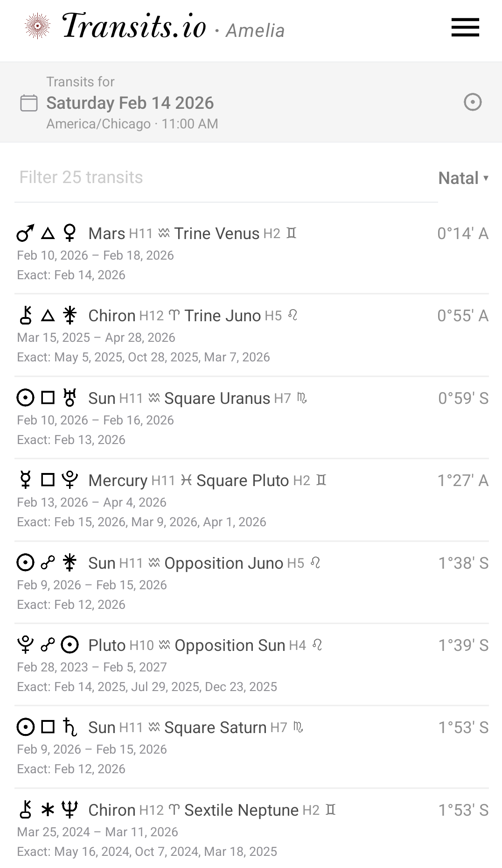
Task: Click the calendar icon beside the date
Action: 29,103
